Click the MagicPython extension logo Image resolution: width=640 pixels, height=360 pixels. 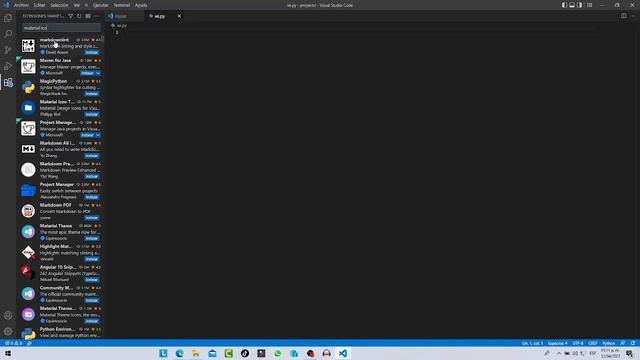(28, 87)
